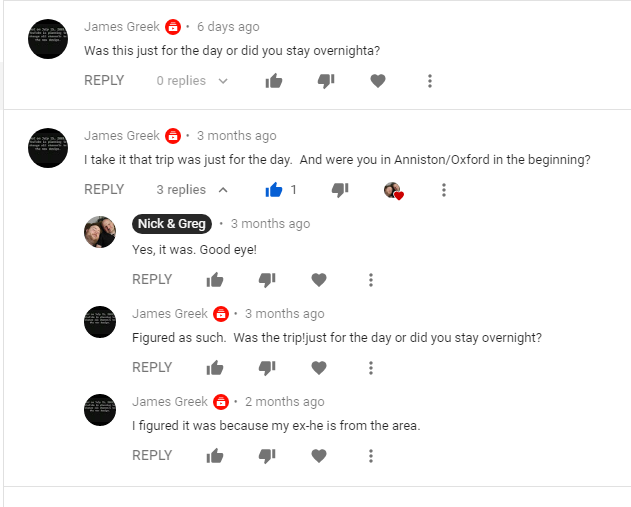This screenshot has width=631, height=507.
Task: Like the '6 days ago' James Greek comment
Action: click(274, 81)
